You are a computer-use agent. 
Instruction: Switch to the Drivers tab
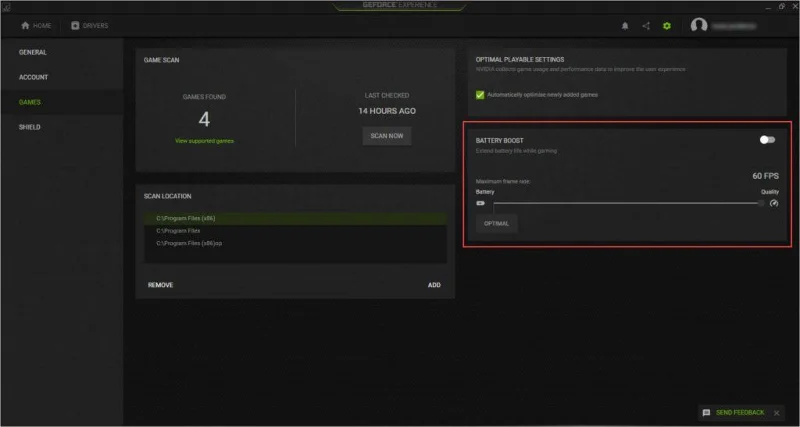click(x=90, y=26)
